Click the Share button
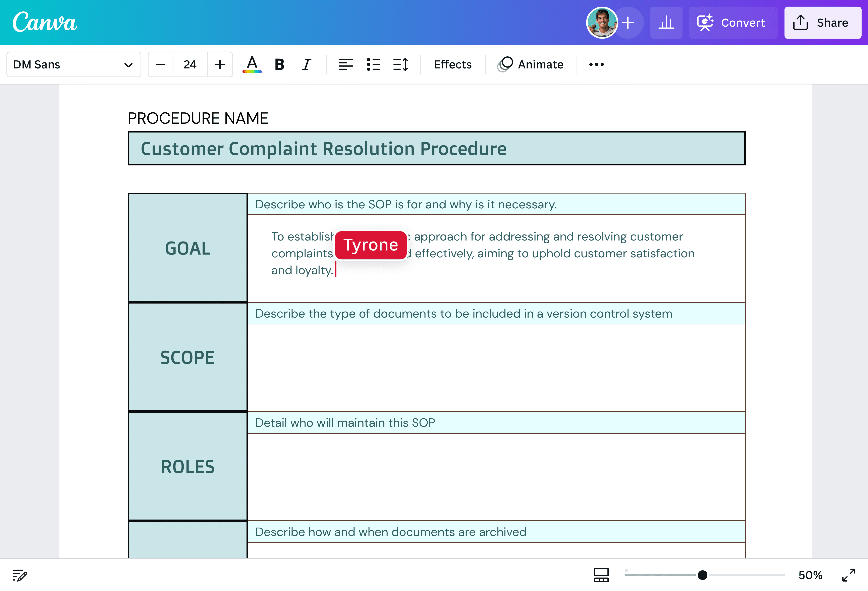This screenshot has height=591, width=868. pos(822,22)
